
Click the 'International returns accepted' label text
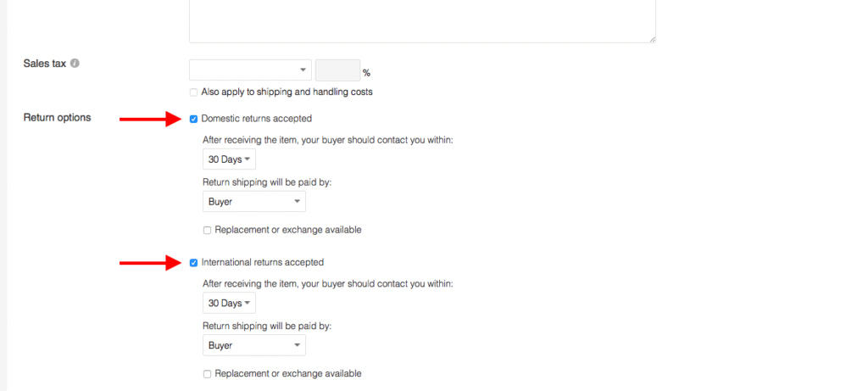262,263
